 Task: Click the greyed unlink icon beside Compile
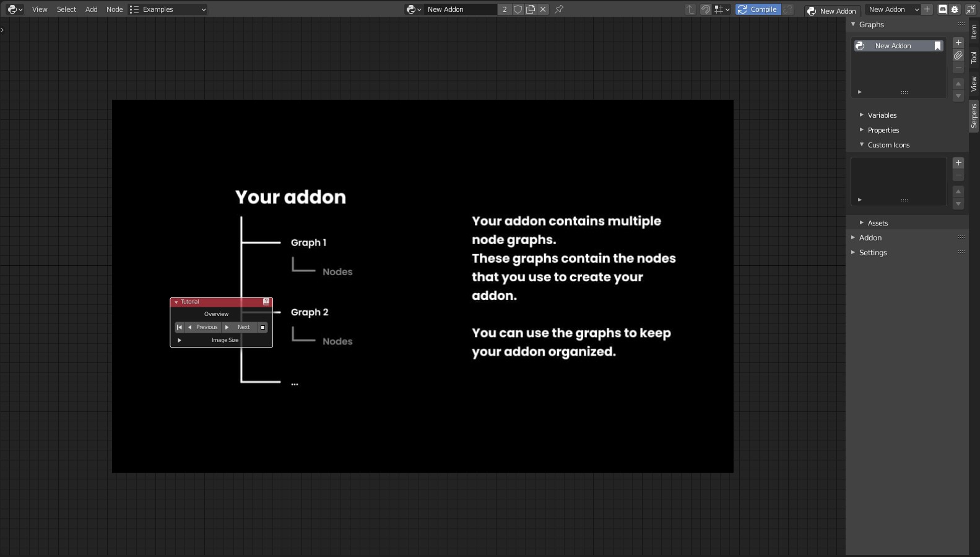787,9
